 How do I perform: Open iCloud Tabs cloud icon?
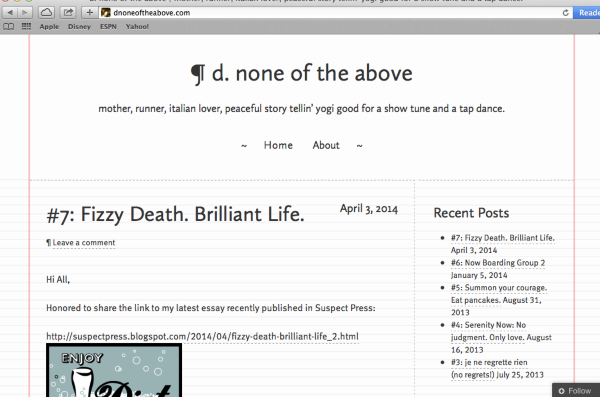[46, 13]
